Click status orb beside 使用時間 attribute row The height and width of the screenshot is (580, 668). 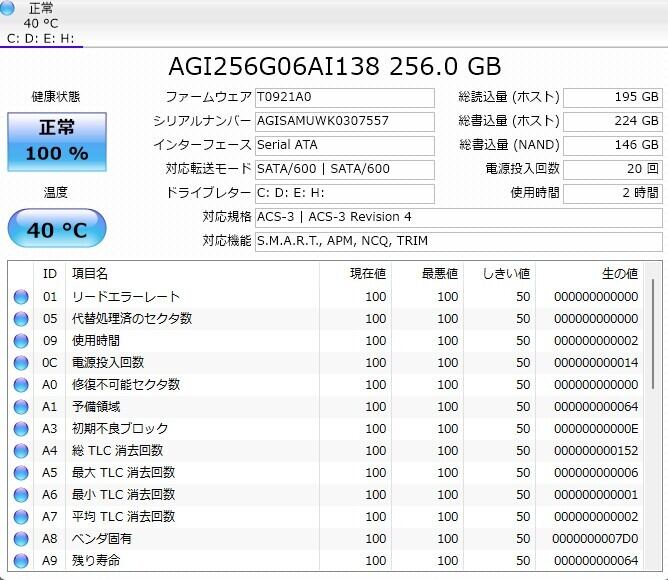point(21,341)
